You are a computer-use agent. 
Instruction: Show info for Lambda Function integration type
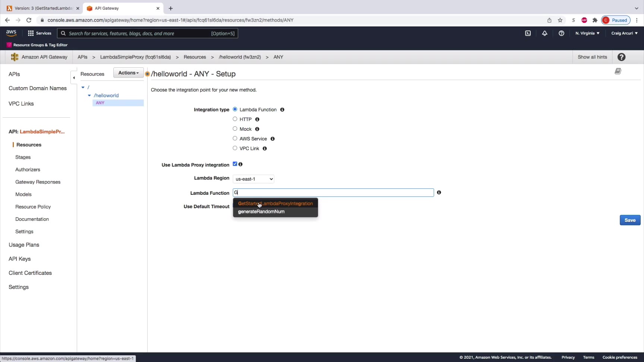pos(282,109)
